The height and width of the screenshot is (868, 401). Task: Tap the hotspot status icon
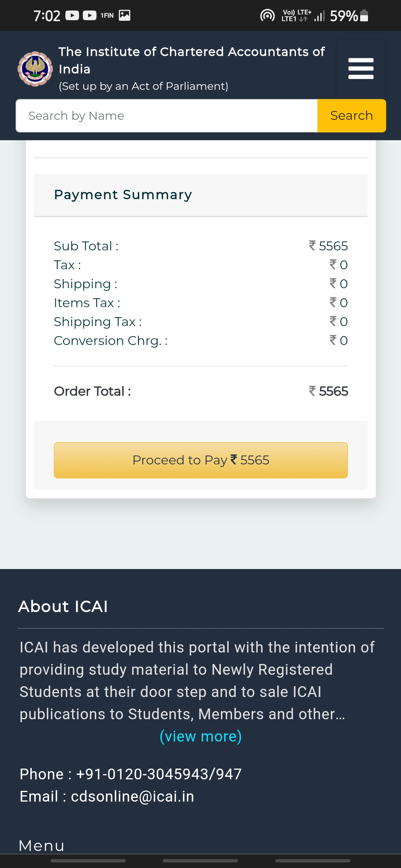click(267, 16)
